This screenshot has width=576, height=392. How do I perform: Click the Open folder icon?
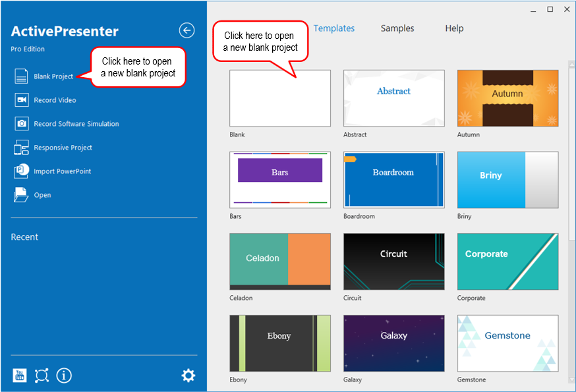click(x=21, y=195)
